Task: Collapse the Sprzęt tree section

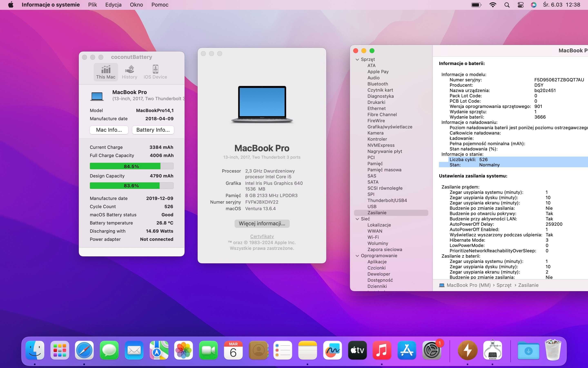Action: (357, 59)
